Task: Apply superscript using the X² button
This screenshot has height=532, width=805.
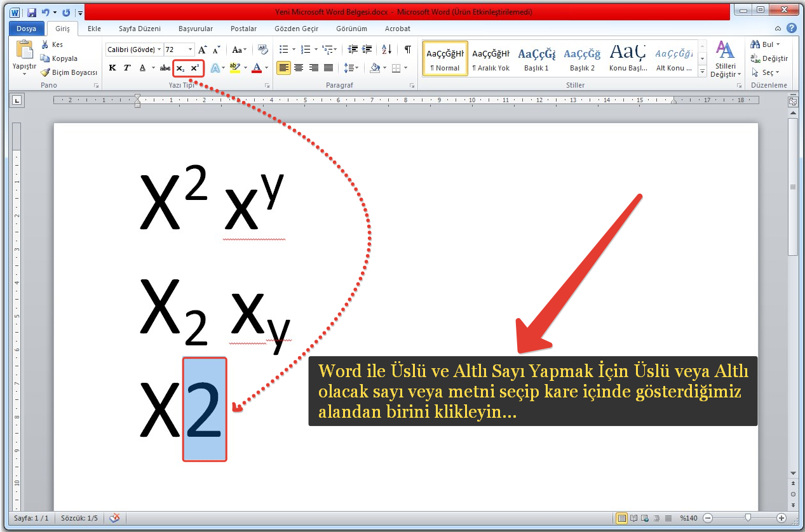Action: tap(195, 68)
